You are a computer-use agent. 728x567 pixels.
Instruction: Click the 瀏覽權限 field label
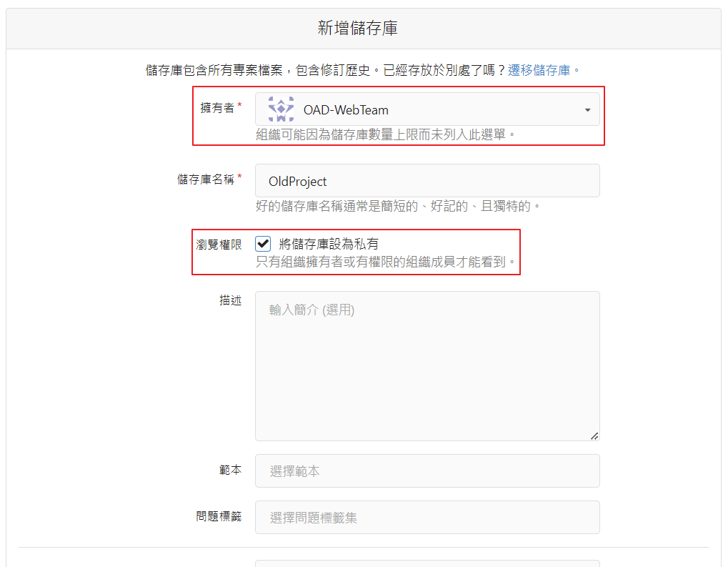[x=219, y=245]
